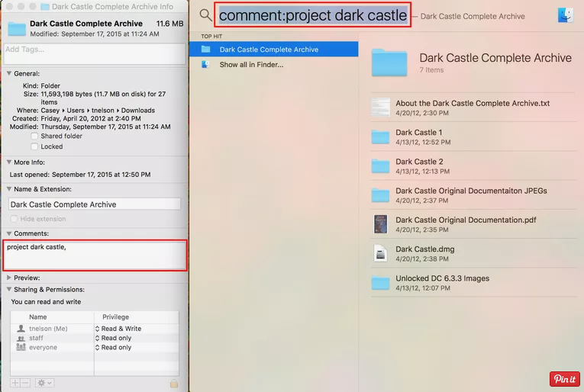Expand the Preview section

[x=9, y=278]
